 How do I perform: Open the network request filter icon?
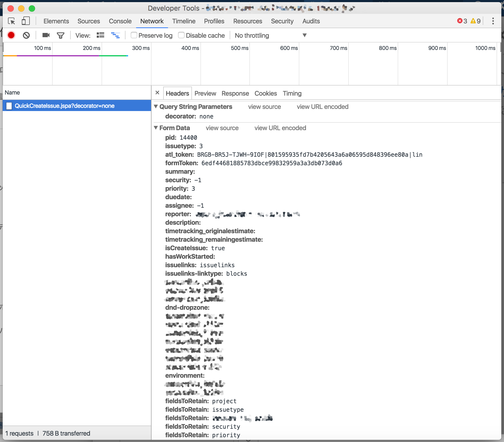(x=61, y=35)
